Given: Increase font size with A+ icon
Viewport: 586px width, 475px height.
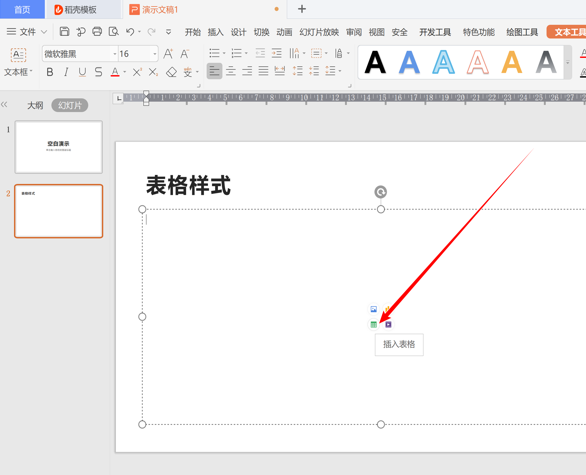Looking at the screenshot, I should coord(168,54).
